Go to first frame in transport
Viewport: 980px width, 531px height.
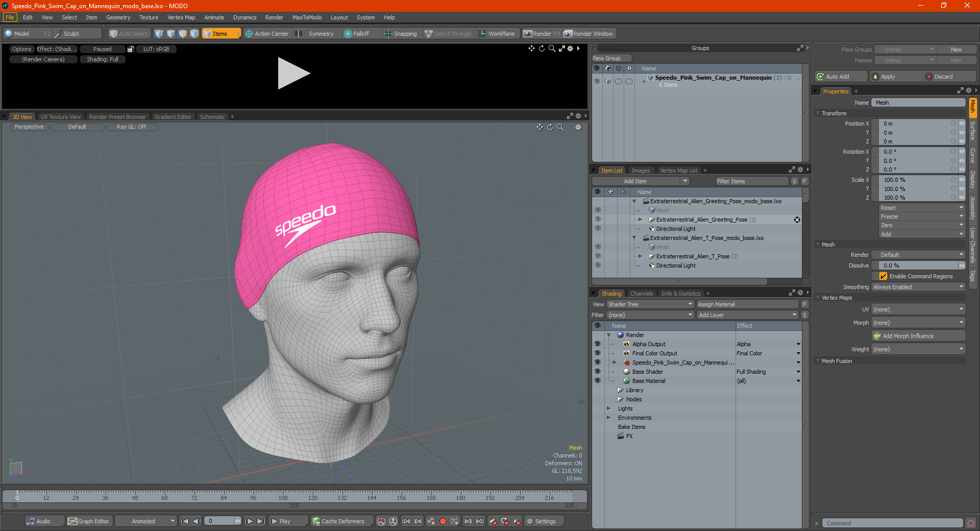click(x=185, y=521)
